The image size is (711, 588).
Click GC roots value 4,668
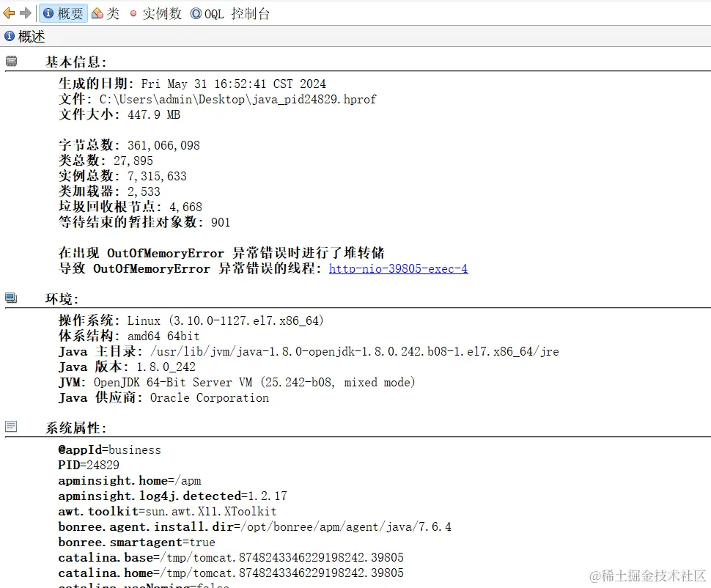(x=186, y=207)
